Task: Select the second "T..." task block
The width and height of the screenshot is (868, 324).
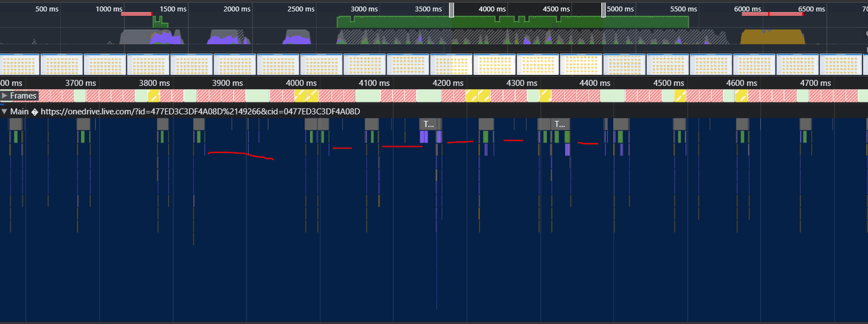Action: [560, 124]
